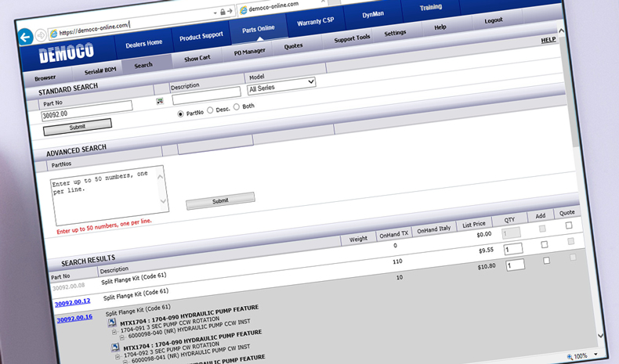This screenshot has height=364, width=619.
Task: Click the small icon beside Part No field
Action: (x=159, y=102)
